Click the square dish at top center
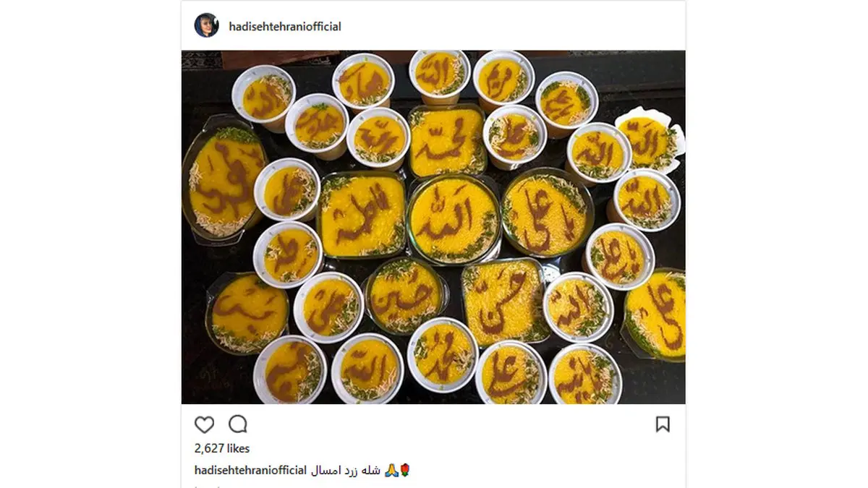The height and width of the screenshot is (488, 868). 447,140
